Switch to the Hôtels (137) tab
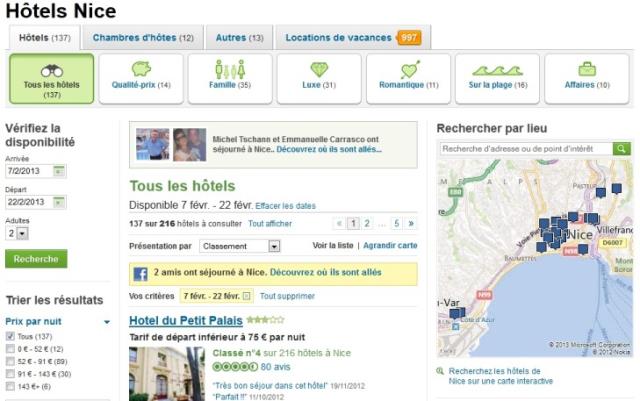640x401 pixels. [x=44, y=38]
